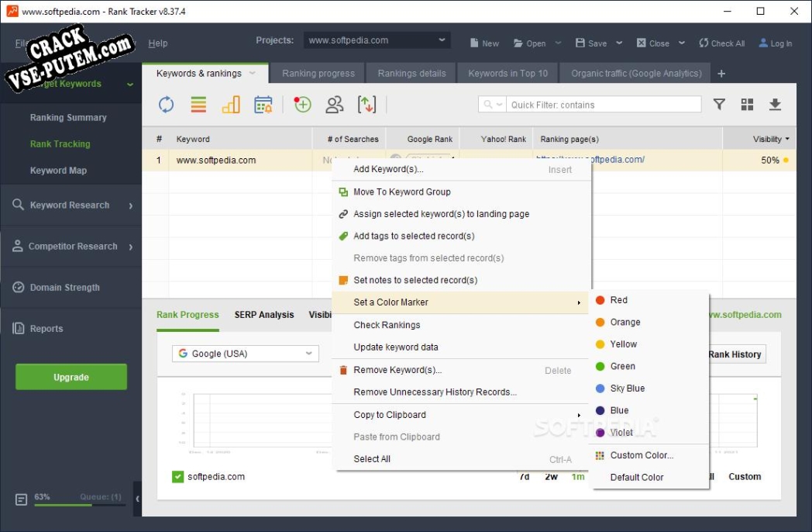The image size is (812, 532).
Task: Open the keyword list lines icon
Action: pyautogui.click(x=198, y=105)
